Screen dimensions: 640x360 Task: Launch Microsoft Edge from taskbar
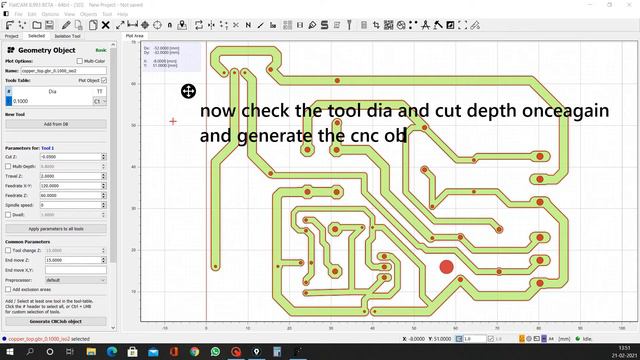pos(112,351)
